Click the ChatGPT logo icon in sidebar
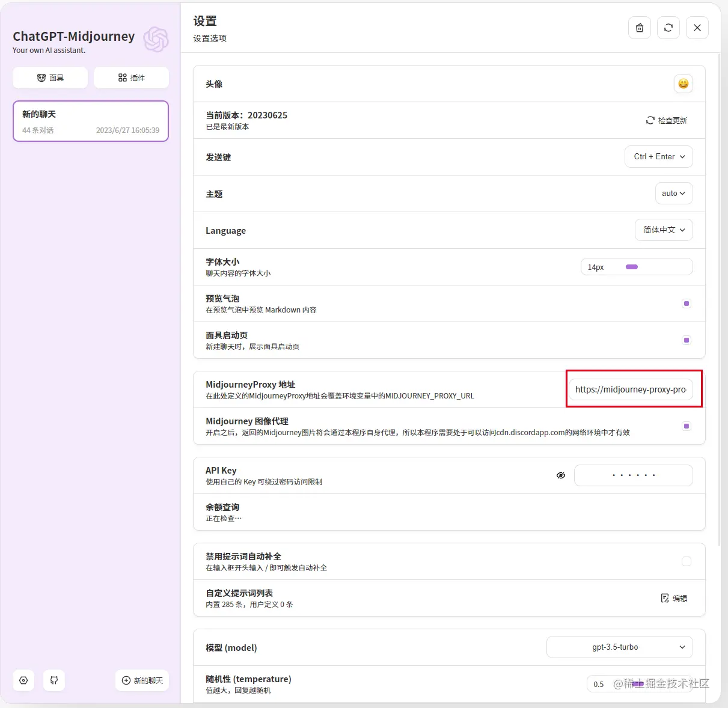This screenshot has width=728, height=708. click(x=156, y=40)
